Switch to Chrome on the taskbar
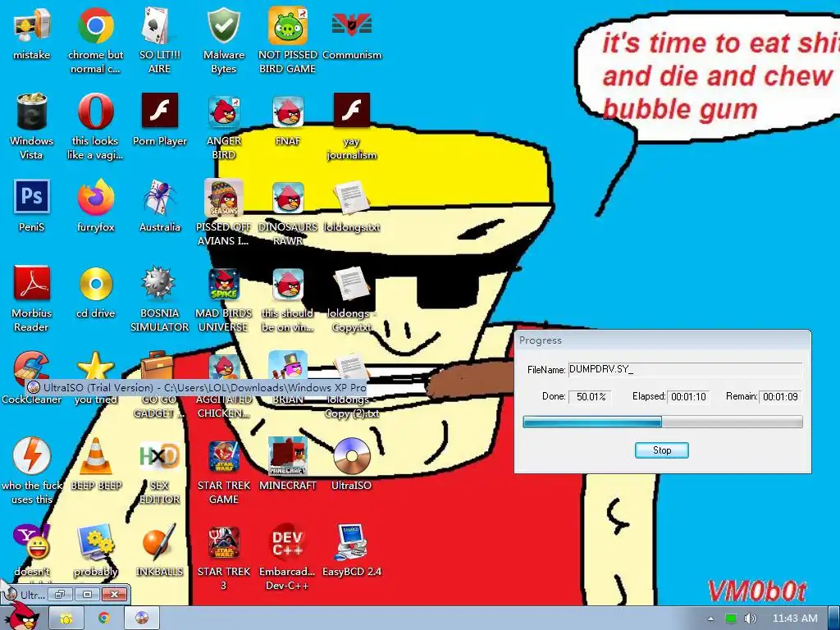This screenshot has width=840, height=630. pyautogui.click(x=104, y=619)
